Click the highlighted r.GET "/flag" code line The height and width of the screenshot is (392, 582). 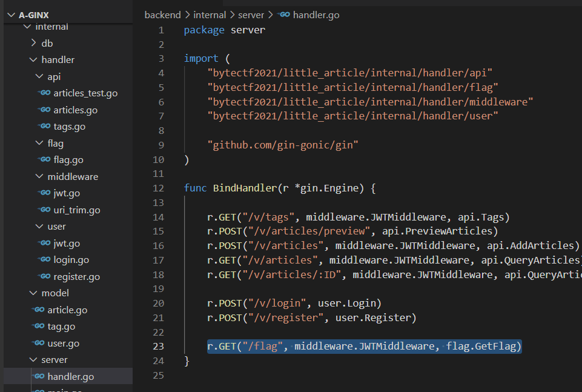point(363,347)
